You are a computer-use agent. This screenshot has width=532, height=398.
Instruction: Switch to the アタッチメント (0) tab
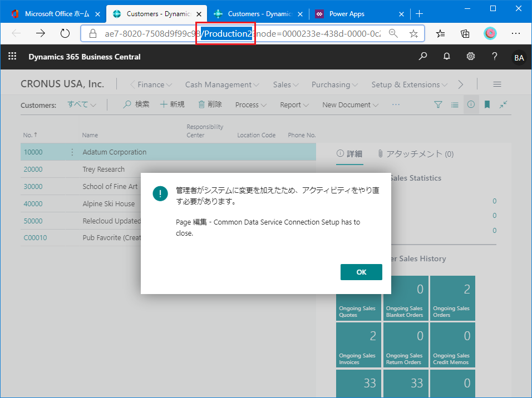tap(416, 154)
